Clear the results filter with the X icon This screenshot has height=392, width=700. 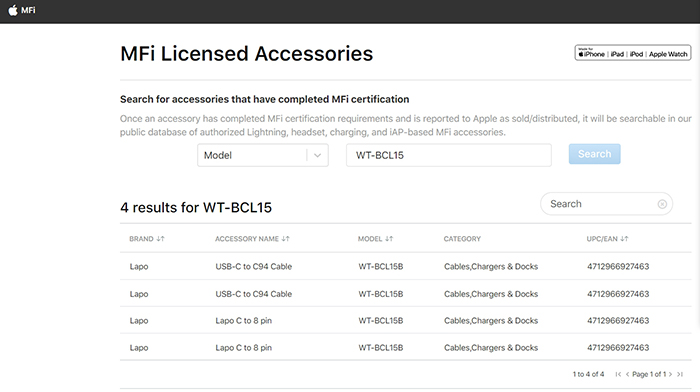[662, 204]
